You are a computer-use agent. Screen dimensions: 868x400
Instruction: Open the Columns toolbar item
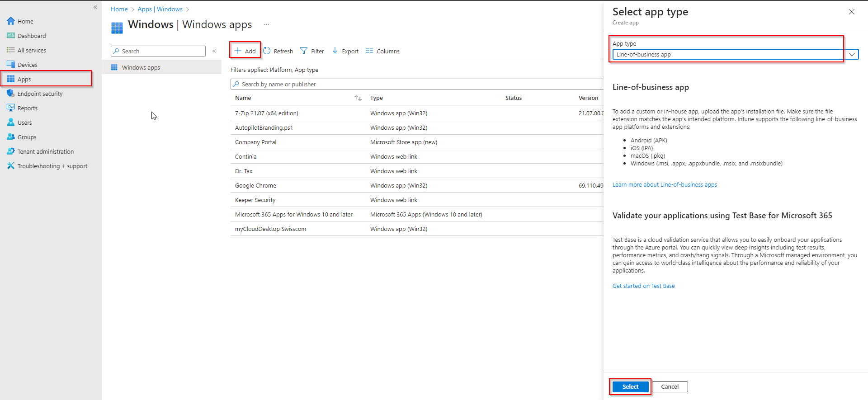[x=382, y=51]
